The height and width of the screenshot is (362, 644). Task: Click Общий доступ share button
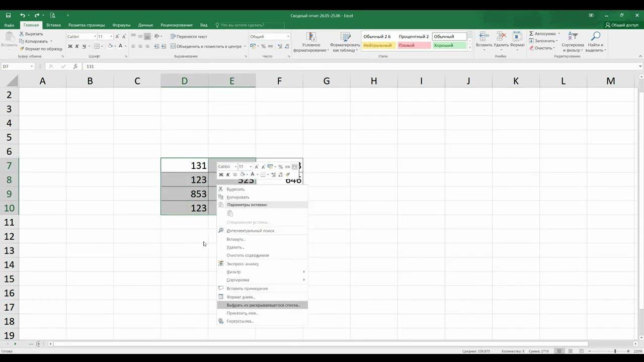[622, 25]
